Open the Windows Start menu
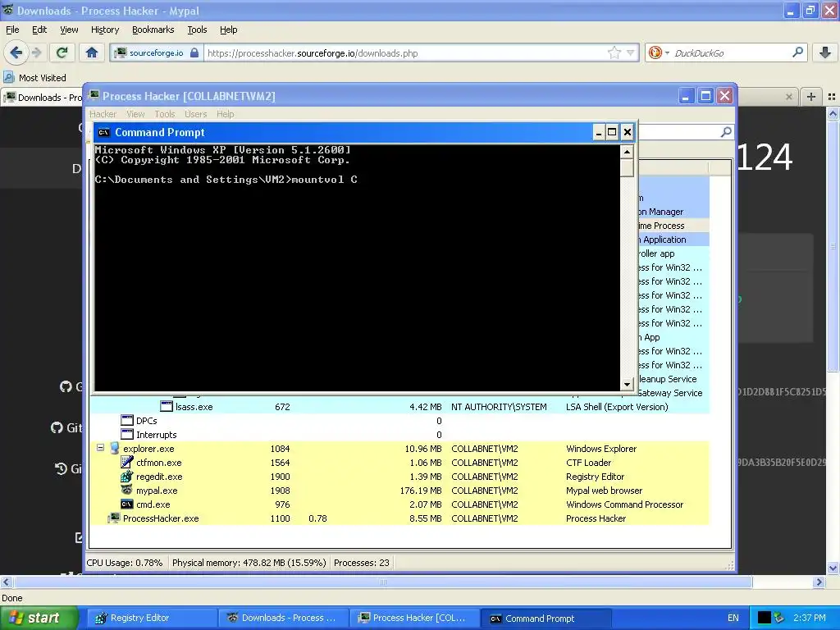840x630 pixels. (39, 618)
